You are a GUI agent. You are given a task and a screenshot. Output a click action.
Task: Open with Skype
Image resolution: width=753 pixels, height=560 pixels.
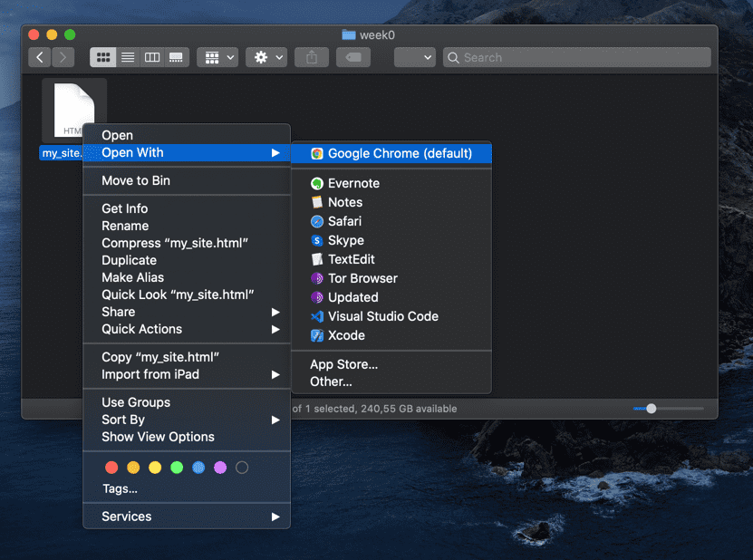[x=391, y=240]
